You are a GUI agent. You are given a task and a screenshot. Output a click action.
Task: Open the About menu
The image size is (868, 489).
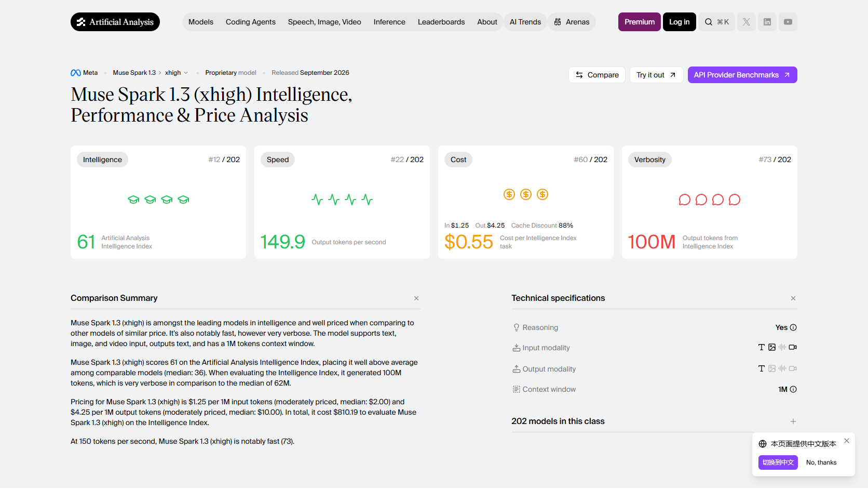(487, 22)
